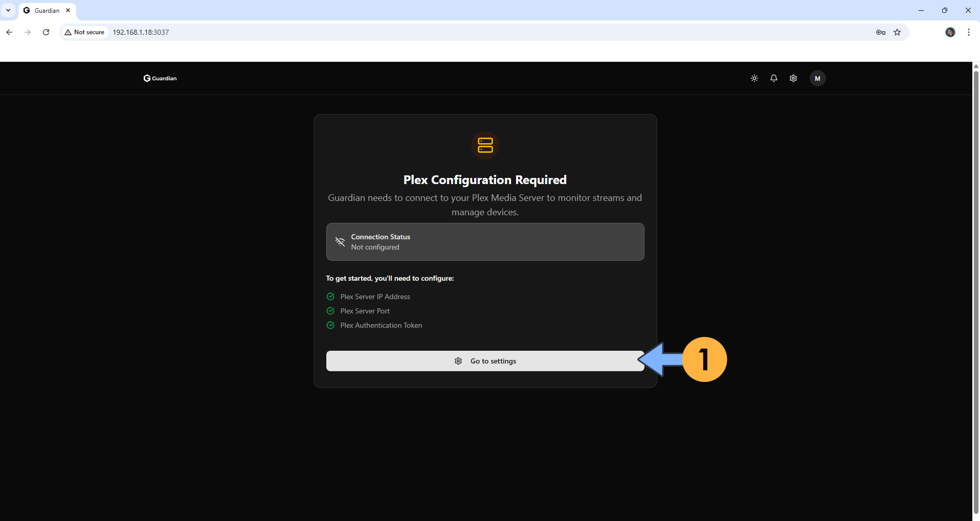Reload the page in browser
The width and height of the screenshot is (980, 521).
46,32
